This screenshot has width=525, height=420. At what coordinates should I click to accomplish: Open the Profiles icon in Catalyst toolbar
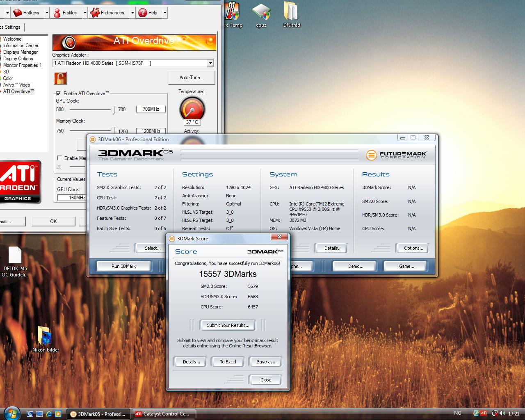(57, 13)
